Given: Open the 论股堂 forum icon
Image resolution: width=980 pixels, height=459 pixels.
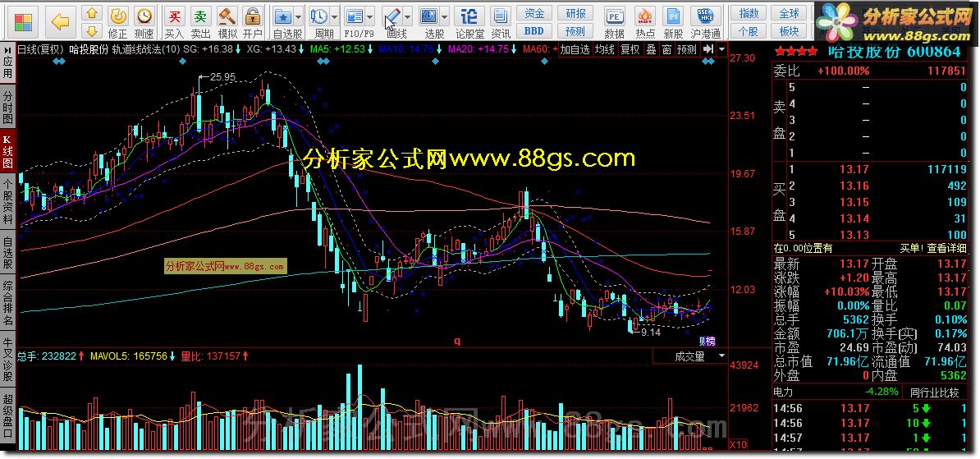Looking at the screenshot, I should [x=469, y=22].
